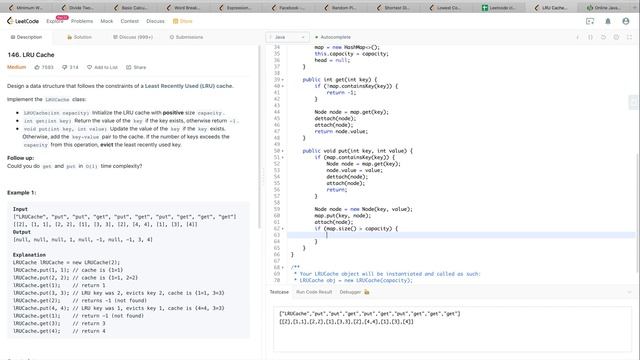Open the 'Online Java' browser tab
This screenshot has width=640, height=360.
(x=604, y=7)
